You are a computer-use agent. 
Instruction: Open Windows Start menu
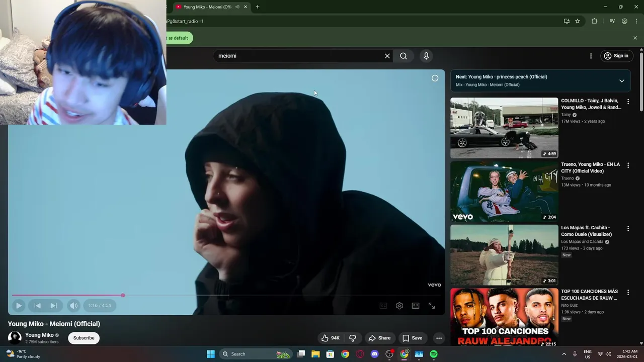tap(211, 354)
